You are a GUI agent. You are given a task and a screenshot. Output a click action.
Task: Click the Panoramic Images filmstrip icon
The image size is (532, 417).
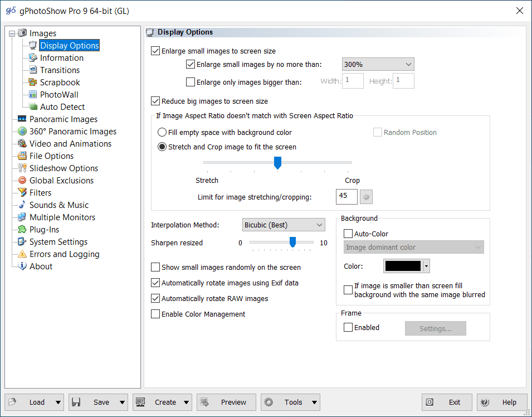click(22, 119)
